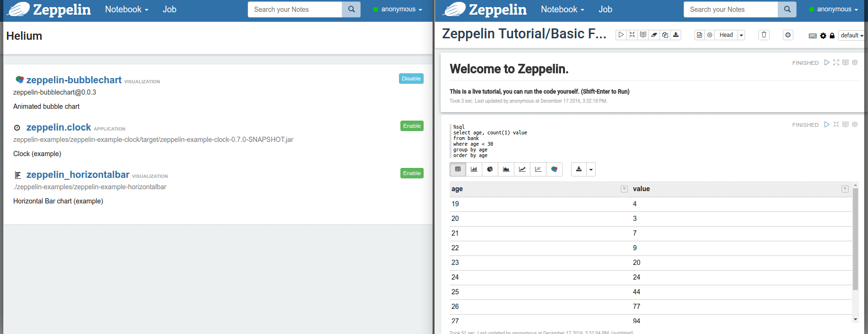Click the clone notebook icon
This screenshot has width=868, height=334.
click(x=665, y=35)
